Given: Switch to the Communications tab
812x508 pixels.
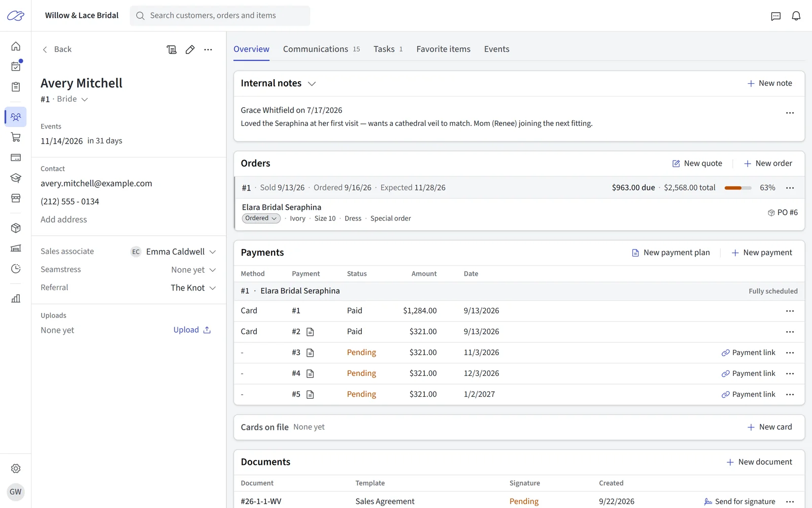Looking at the screenshot, I should [321, 49].
